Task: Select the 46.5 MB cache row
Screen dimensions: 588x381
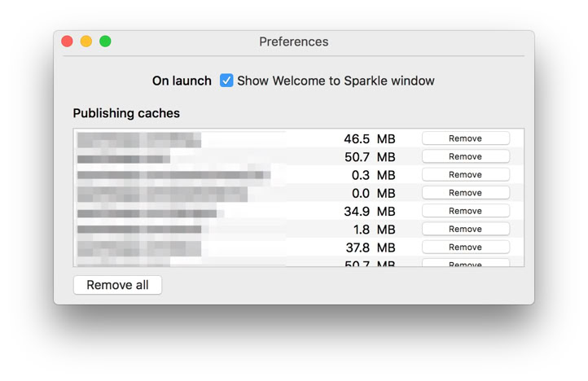Action: [299, 138]
